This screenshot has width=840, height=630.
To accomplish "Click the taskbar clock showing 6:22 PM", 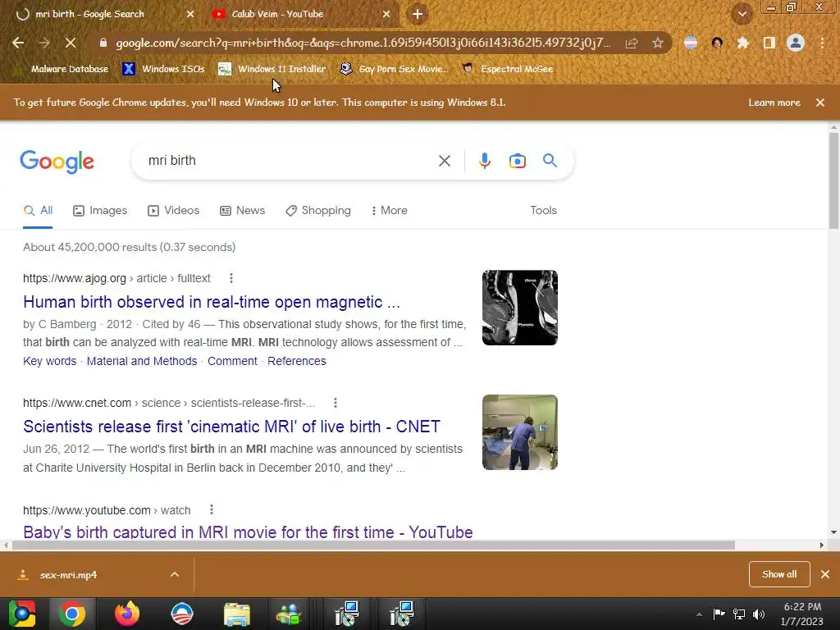I will click(x=802, y=614).
